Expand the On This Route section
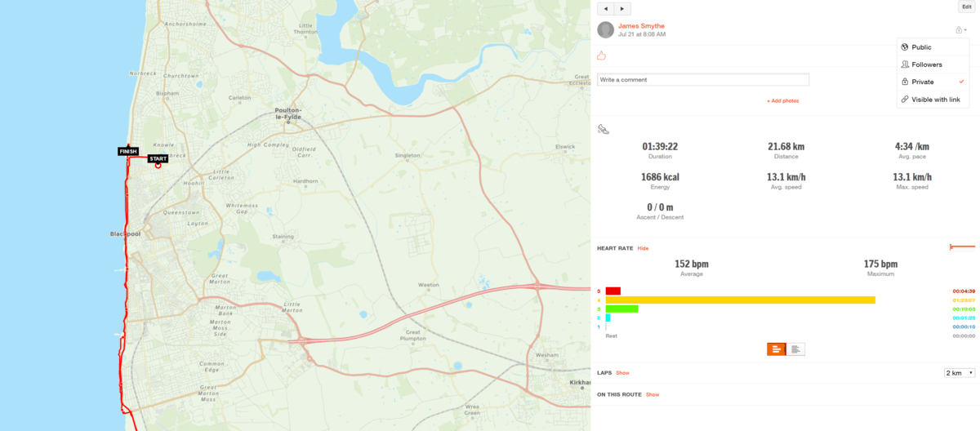Image resolution: width=980 pixels, height=431 pixels. pos(652,395)
